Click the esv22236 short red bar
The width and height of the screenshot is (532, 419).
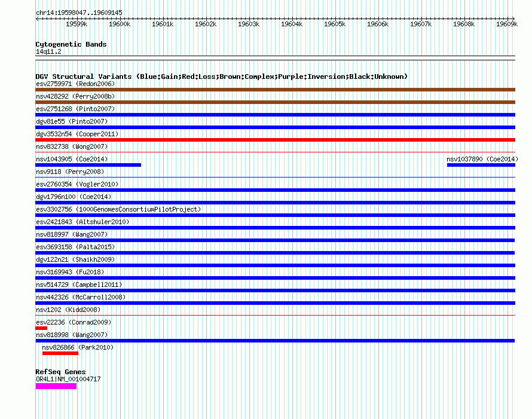coord(41,328)
